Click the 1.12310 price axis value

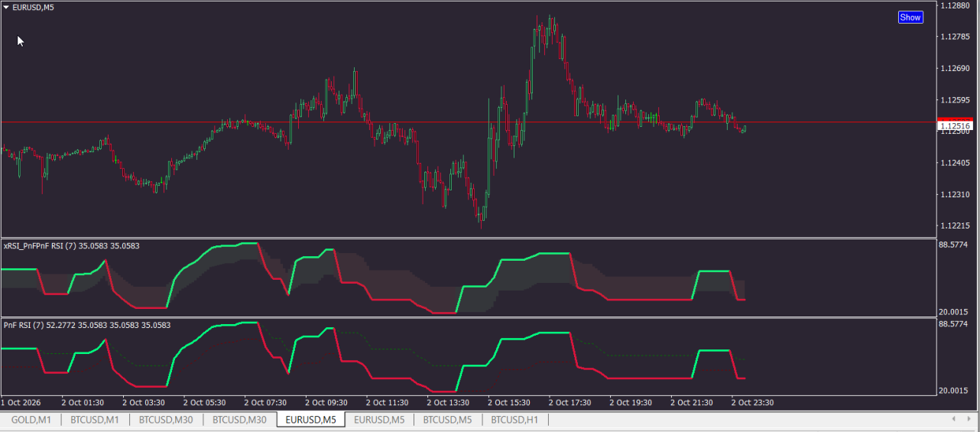coord(956,194)
